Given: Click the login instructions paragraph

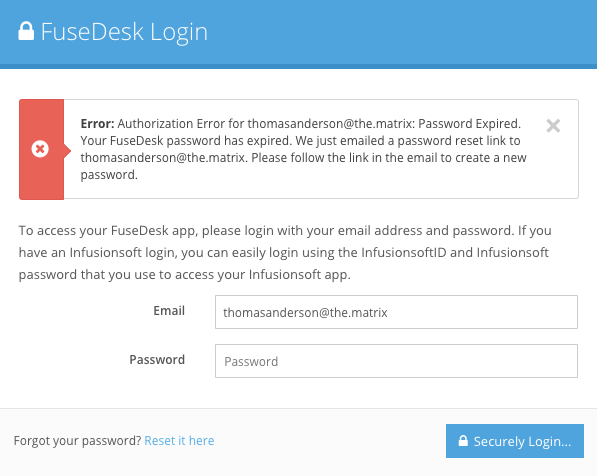Looking at the screenshot, I should [x=285, y=252].
